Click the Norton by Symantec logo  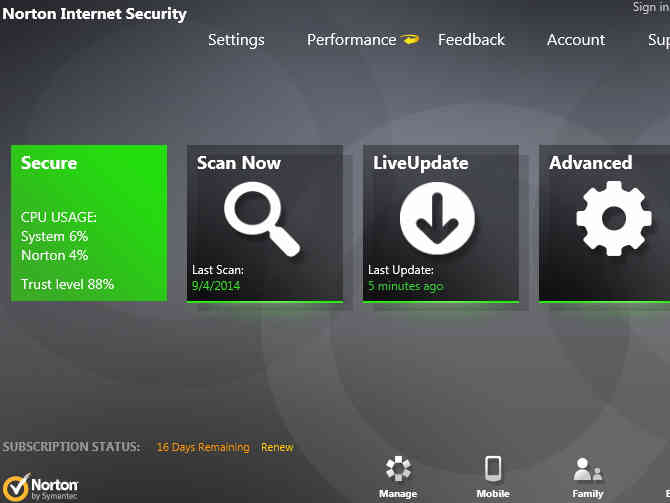(40, 486)
